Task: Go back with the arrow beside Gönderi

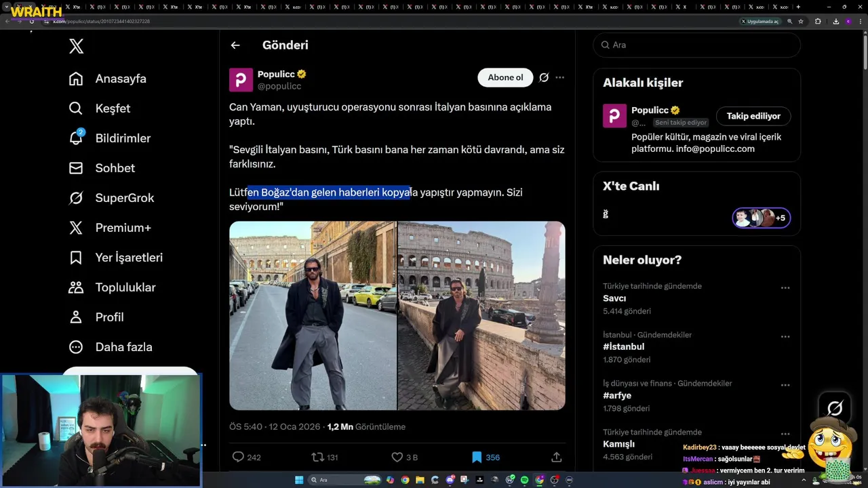Action: pyautogui.click(x=235, y=45)
